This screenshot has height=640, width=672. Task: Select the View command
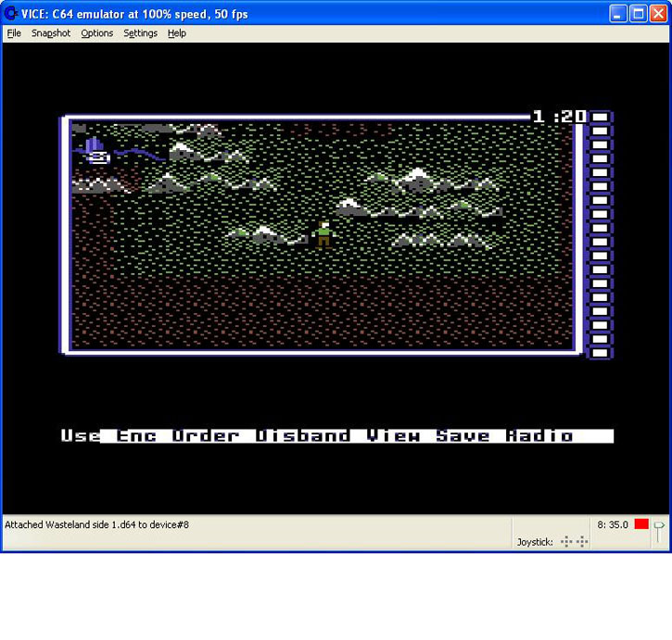393,436
